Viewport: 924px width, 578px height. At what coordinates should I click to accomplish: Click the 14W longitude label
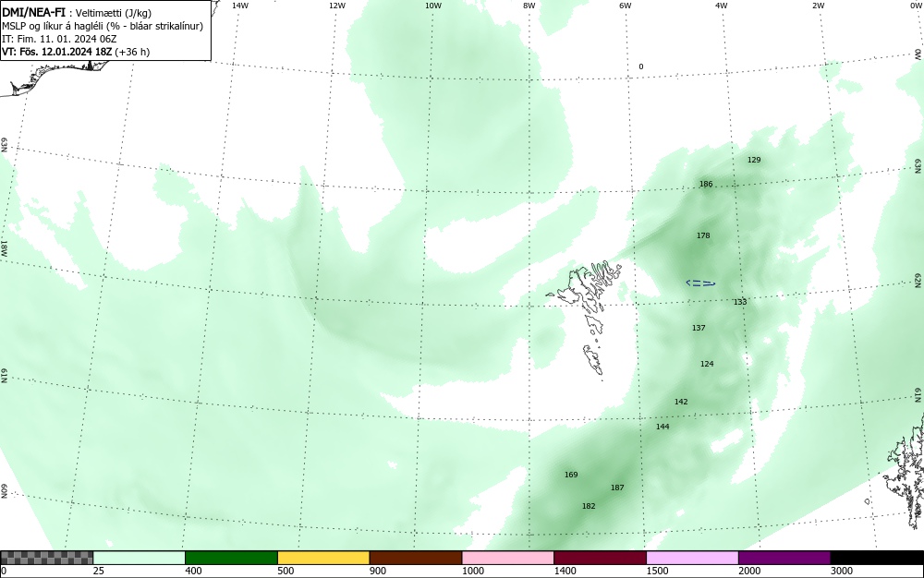click(240, 6)
